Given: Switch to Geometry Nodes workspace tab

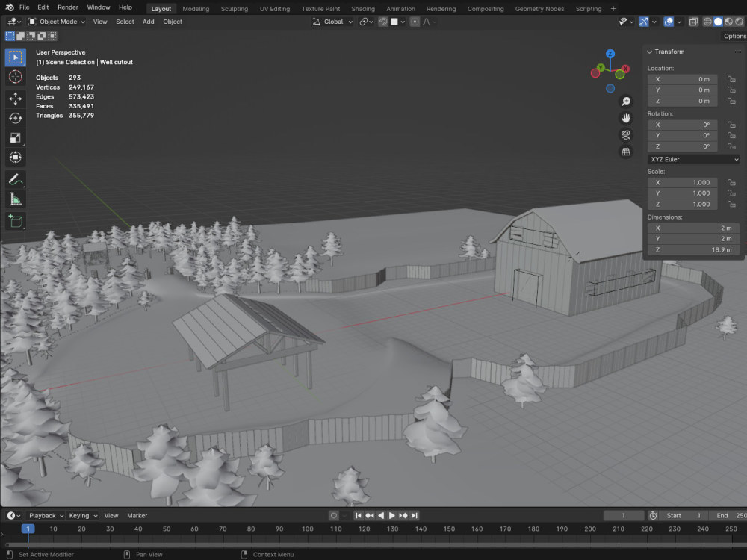Looking at the screenshot, I should tap(539, 8).
